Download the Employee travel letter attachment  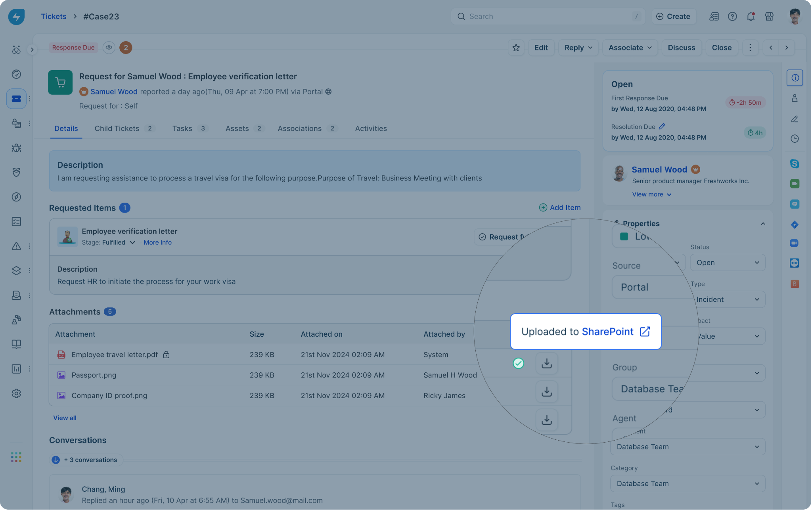(546, 363)
